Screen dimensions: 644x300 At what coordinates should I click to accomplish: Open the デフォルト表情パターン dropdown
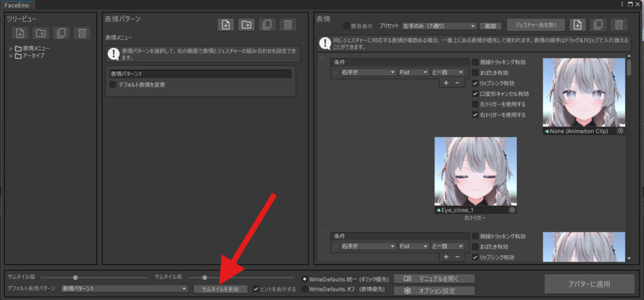tap(125, 289)
